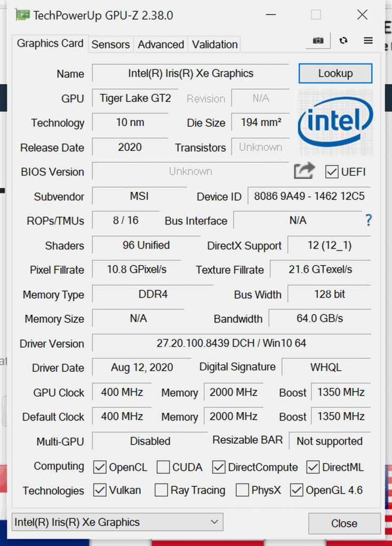Viewport: 392px width, 546px height.
Task: Click the DirectX Support value 12 (12_1)
Action: tap(329, 245)
